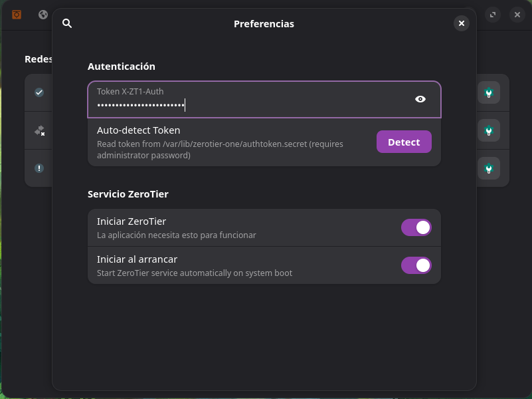Close the Preferencias dialog
Screen dimensions: 532x399
(x=462, y=23)
